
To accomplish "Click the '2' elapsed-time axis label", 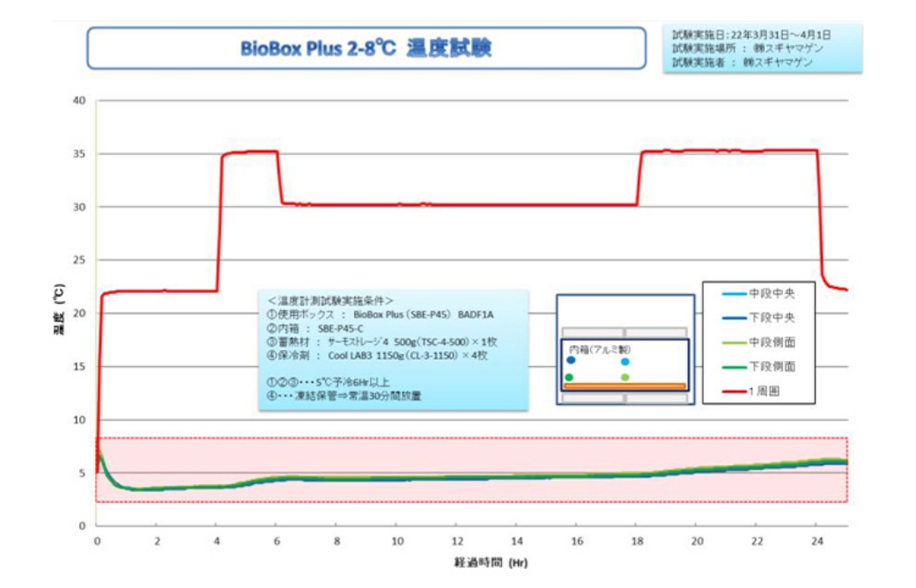I will point(157,541).
